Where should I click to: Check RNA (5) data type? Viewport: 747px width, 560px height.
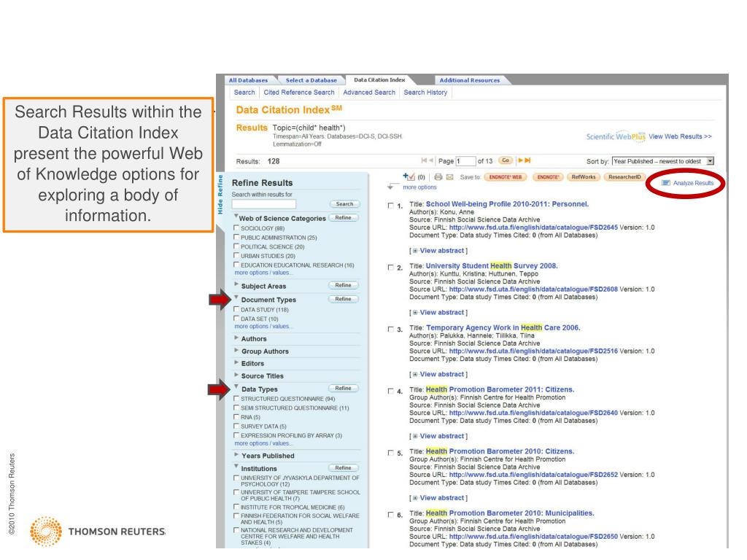coord(236,416)
